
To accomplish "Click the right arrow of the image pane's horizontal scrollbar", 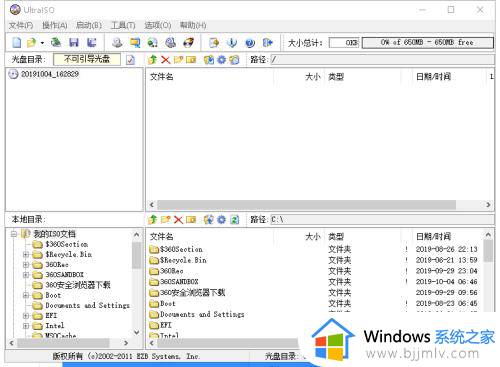I will pos(488,205).
